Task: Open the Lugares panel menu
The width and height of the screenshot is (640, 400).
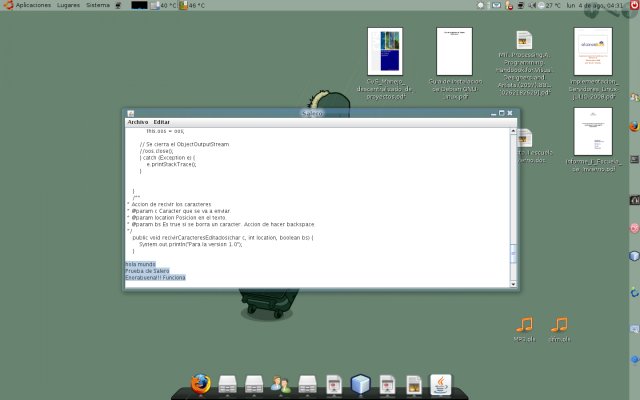Action: coord(68,5)
